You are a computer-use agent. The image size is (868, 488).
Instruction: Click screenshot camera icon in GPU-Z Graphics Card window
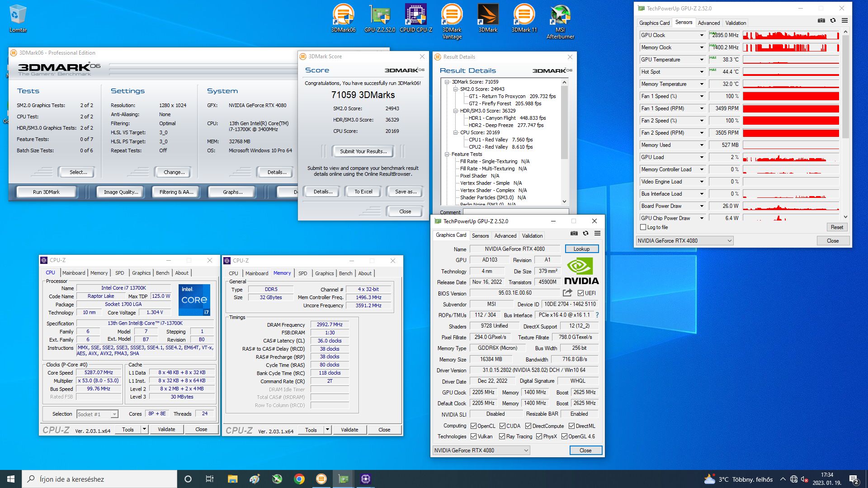(x=574, y=234)
